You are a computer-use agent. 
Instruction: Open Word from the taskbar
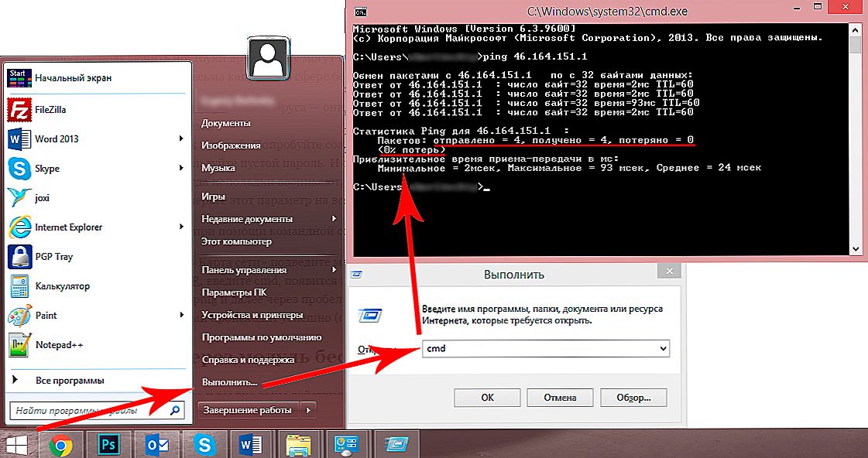251,445
